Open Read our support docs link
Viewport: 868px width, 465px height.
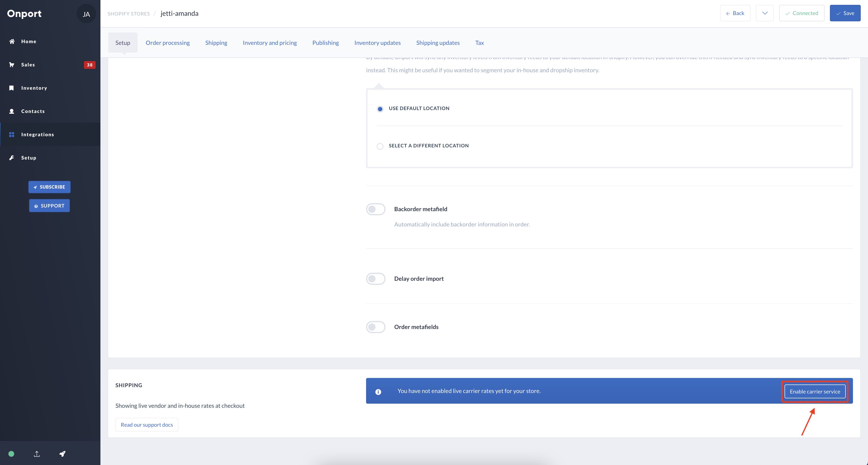coord(147,425)
